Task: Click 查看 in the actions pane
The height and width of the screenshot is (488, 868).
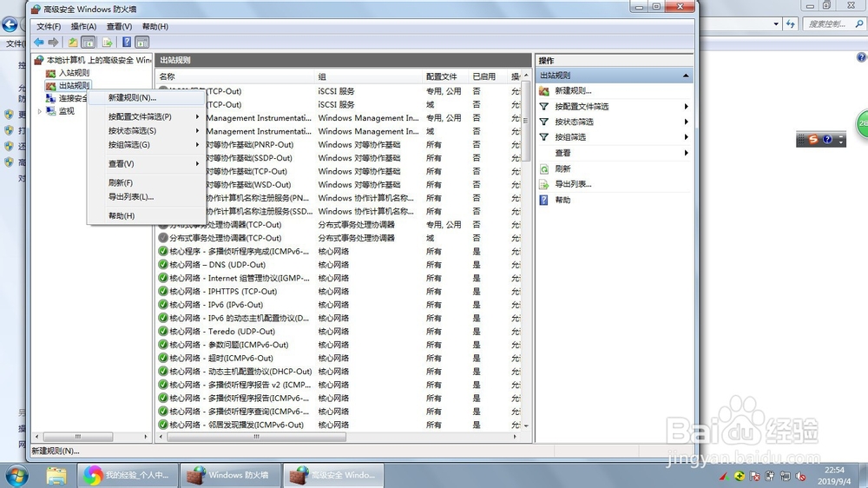Action: pyautogui.click(x=562, y=153)
